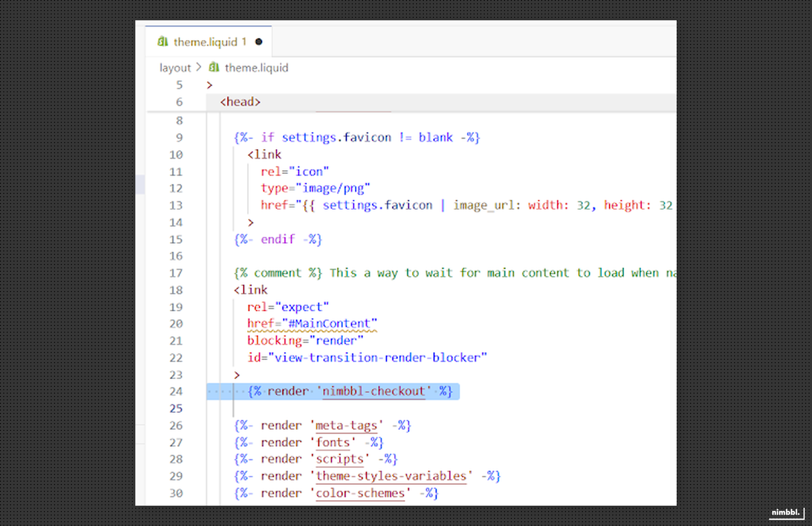Click the empty area of the tab bar
The height and width of the screenshot is (526, 812).
[465, 40]
